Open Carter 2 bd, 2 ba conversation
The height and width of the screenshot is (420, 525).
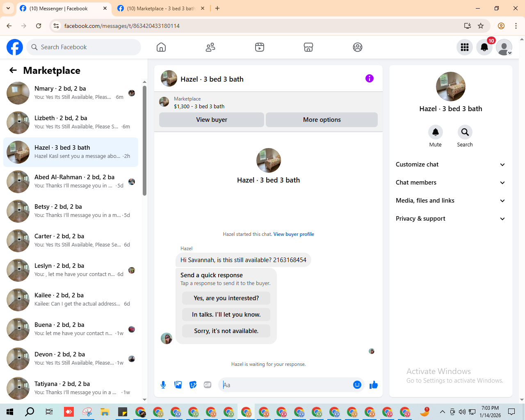click(x=71, y=241)
